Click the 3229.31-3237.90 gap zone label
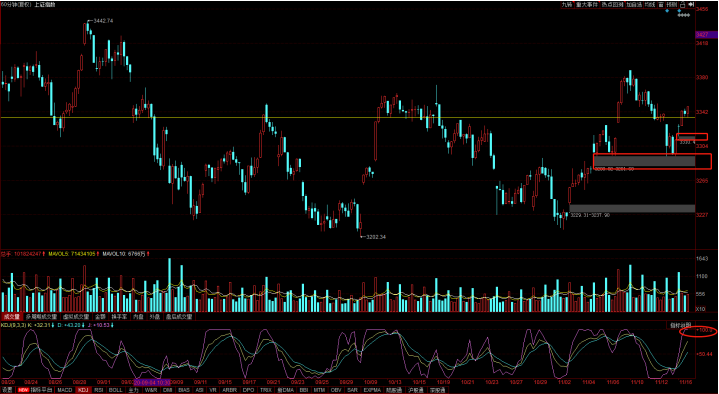 coord(590,215)
